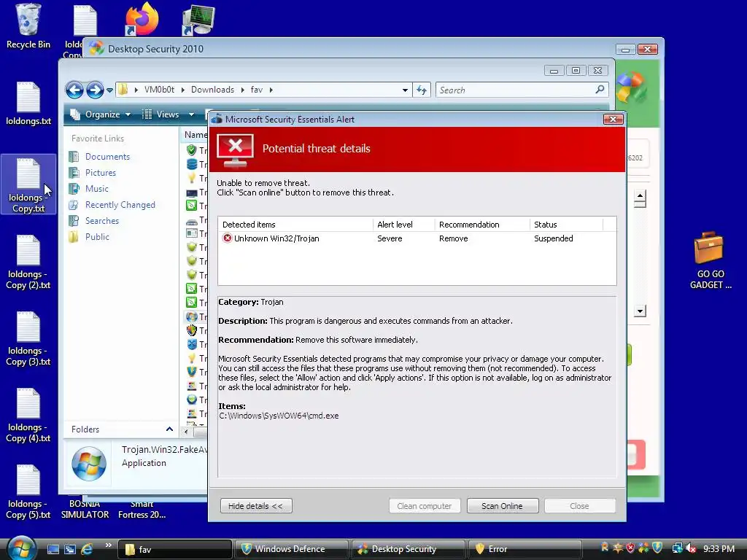Switch to Windows Defence taskbar button
747x560 pixels.
point(290,549)
